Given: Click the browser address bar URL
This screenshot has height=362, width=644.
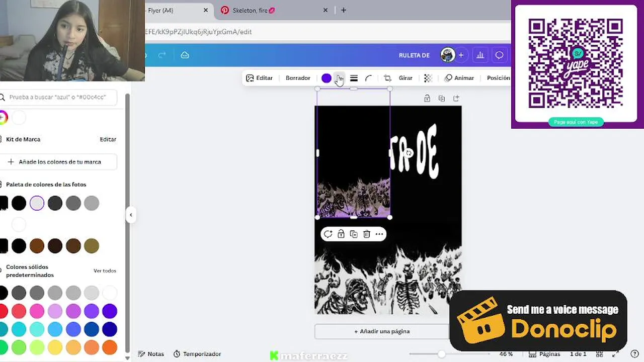Looking at the screenshot, I should [198, 32].
